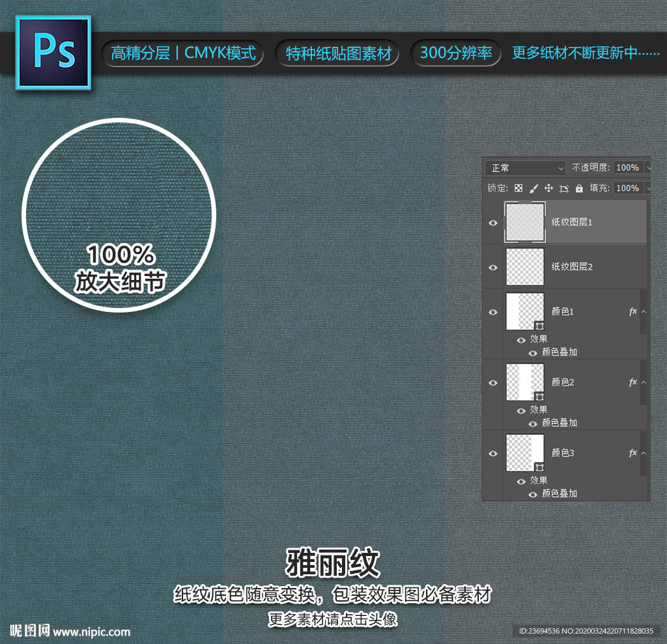Viewport: 667px width, 644px height.
Task: Toggle visibility of 颜色1 layer
Action: pos(493,312)
